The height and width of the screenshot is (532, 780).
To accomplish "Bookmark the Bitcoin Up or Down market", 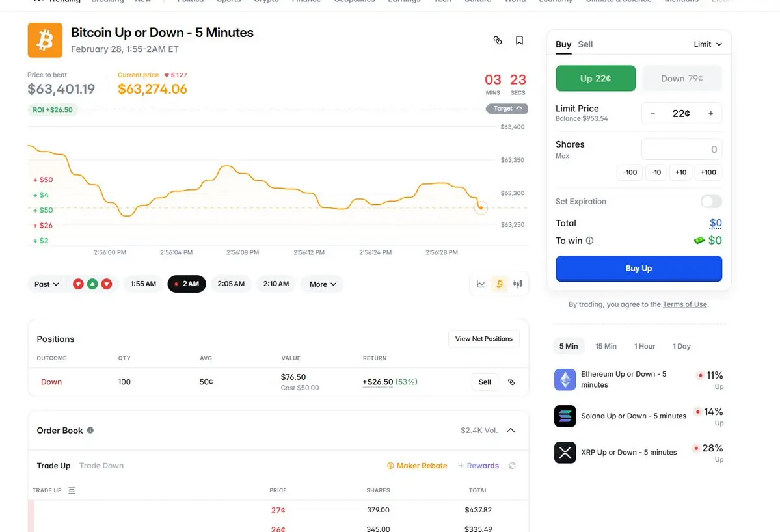I will (519, 40).
